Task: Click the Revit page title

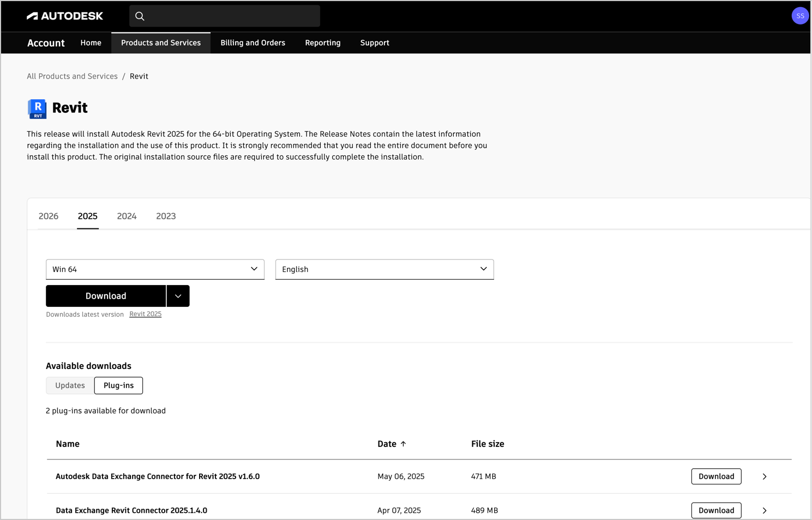Action: point(70,108)
